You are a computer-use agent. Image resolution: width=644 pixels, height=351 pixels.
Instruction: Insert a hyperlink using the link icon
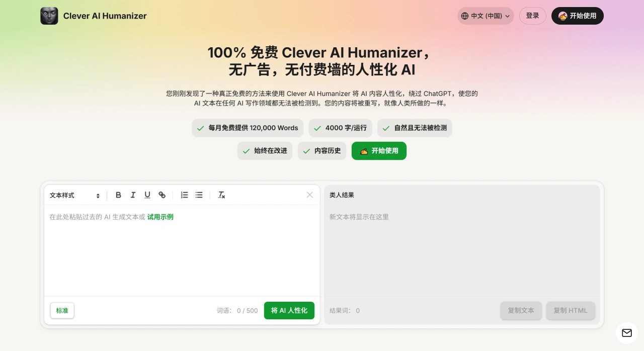coord(162,195)
